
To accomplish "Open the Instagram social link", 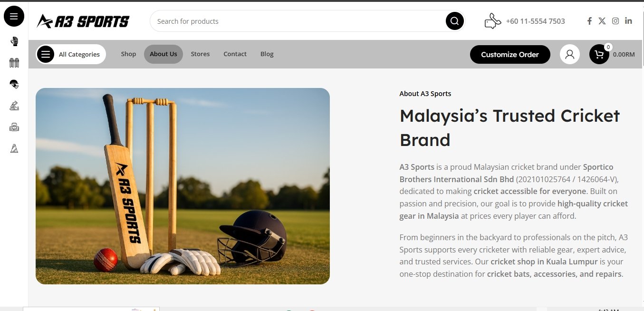I will pyautogui.click(x=615, y=21).
